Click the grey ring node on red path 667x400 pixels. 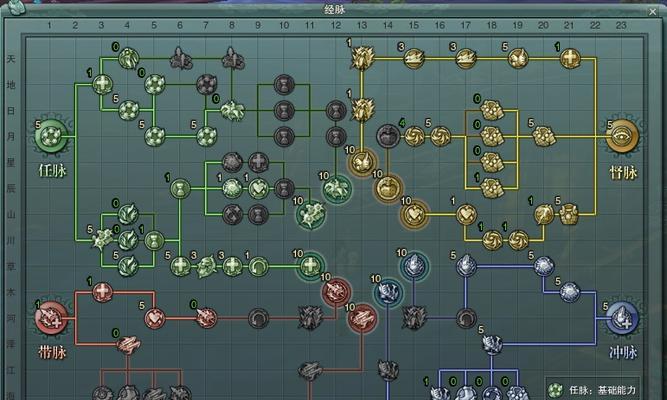[258, 318]
